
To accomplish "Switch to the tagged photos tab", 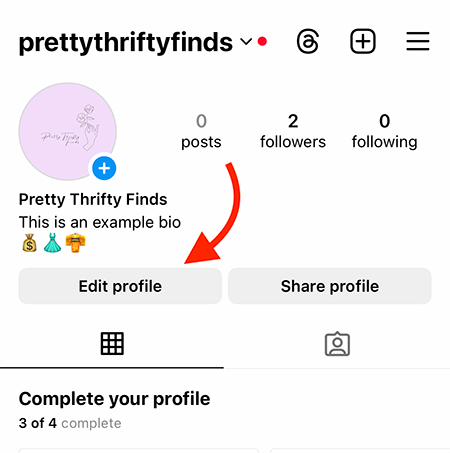I will [x=337, y=344].
